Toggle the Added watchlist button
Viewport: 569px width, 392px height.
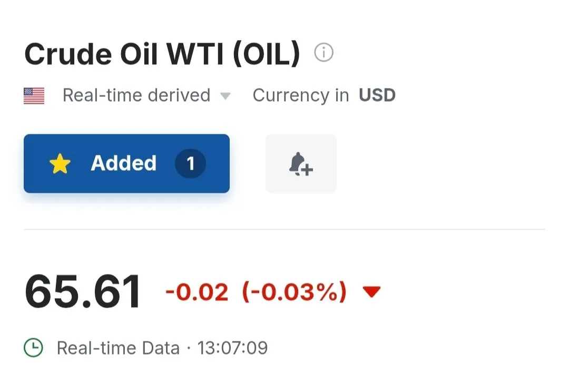click(126, 164)
